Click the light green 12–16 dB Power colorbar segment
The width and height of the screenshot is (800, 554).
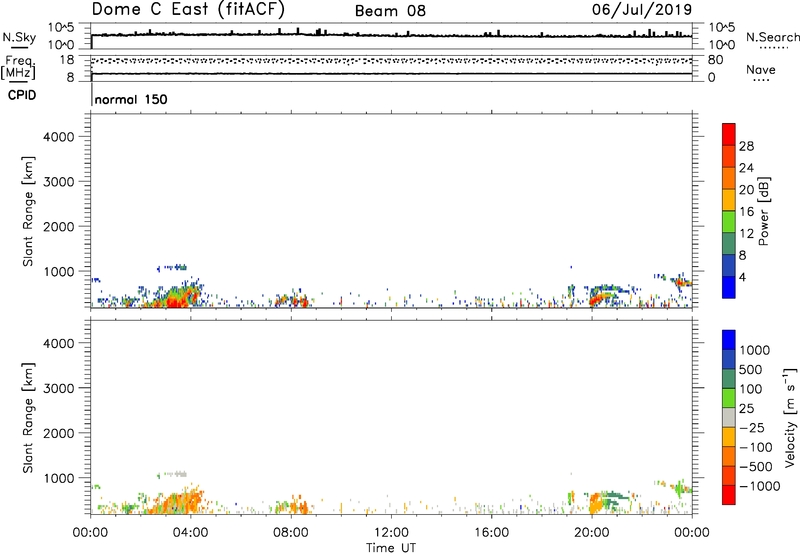(x=729, y=221)
